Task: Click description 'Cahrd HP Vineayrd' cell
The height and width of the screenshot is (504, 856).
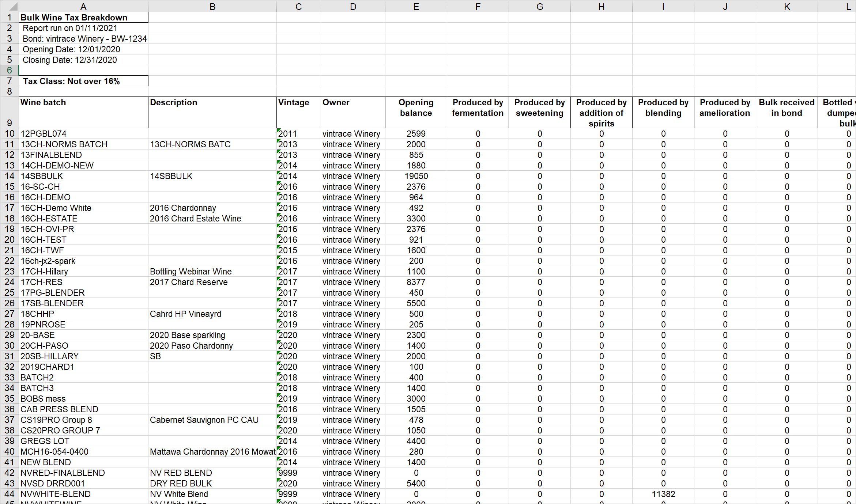Action: tap(212, 314)
